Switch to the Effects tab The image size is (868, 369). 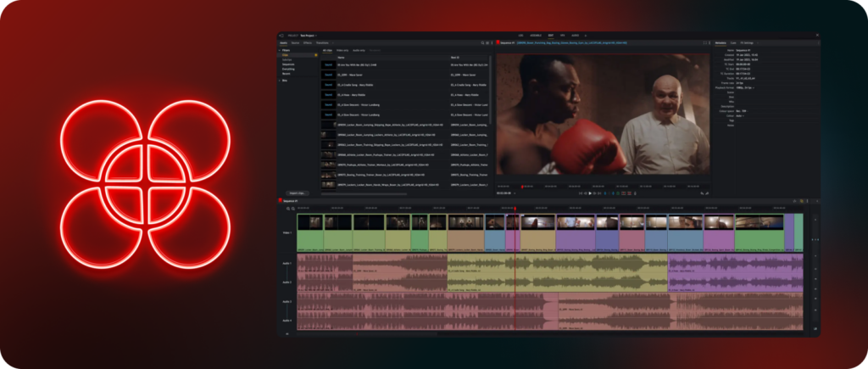click(308, 42)
